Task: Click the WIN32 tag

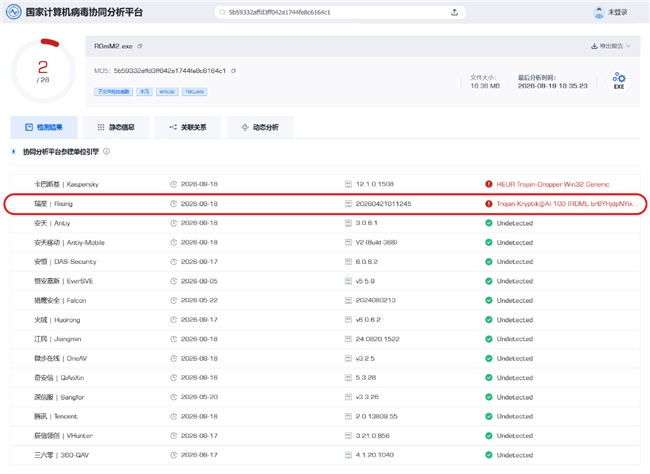Action: 167,92
